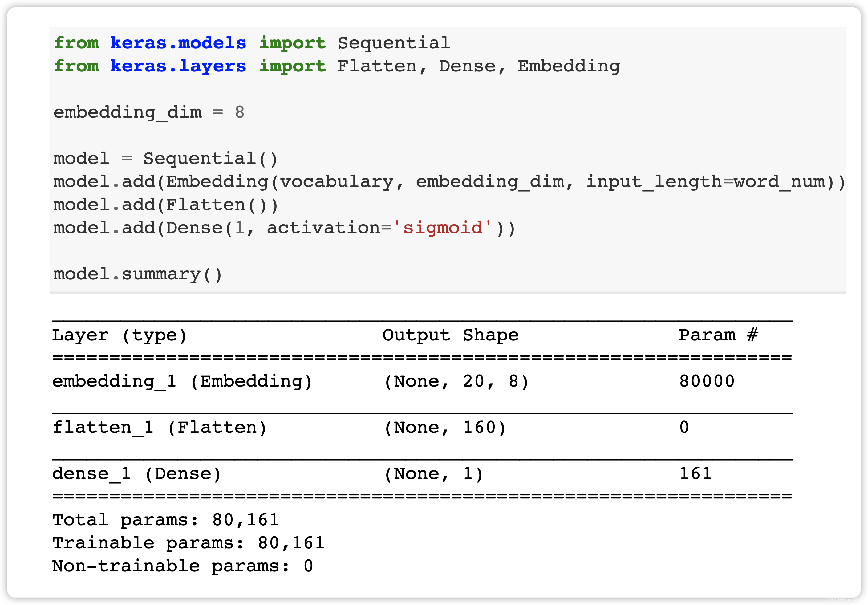Click the 'Total params: 80,161' line
Viewport: 868px width, 605px height.
(x=166, y=520)
